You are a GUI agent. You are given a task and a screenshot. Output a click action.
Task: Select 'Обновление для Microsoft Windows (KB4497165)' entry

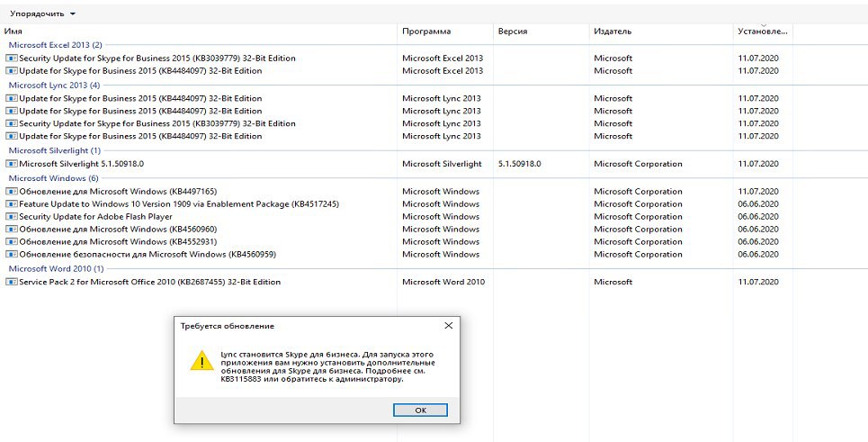click(118, 191)
